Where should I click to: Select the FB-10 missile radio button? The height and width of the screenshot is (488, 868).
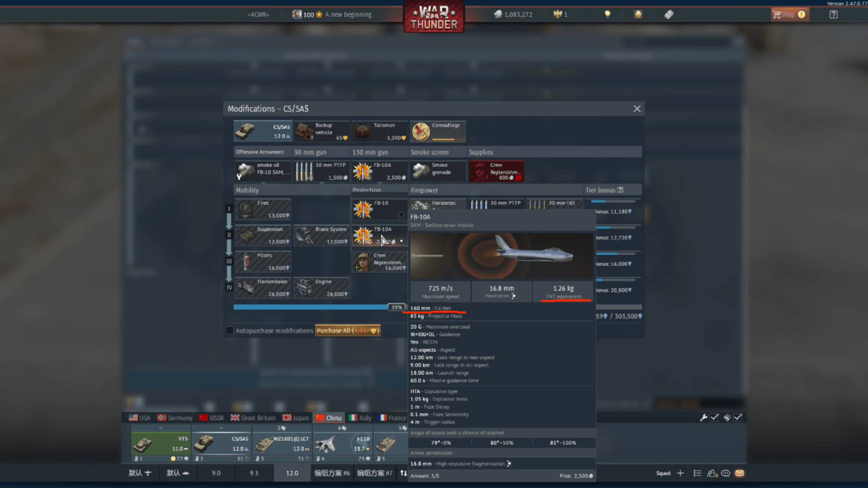[x=401, y=215]
